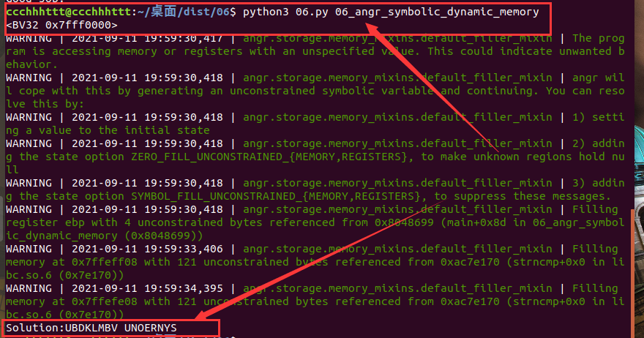644x338 pixels.
Task: Click the python3 command word
Action: (x=266, y=12)
